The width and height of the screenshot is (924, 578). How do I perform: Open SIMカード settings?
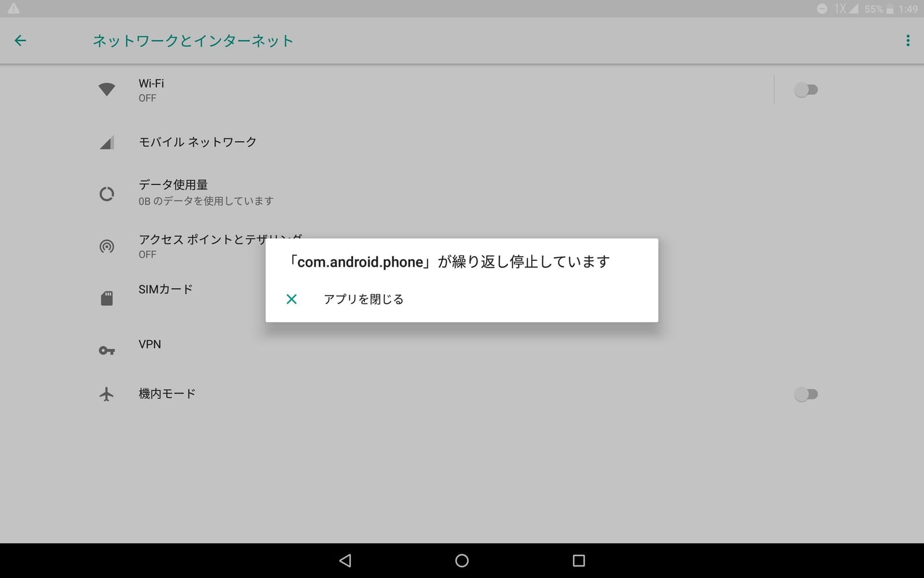(x=166, y=290)
